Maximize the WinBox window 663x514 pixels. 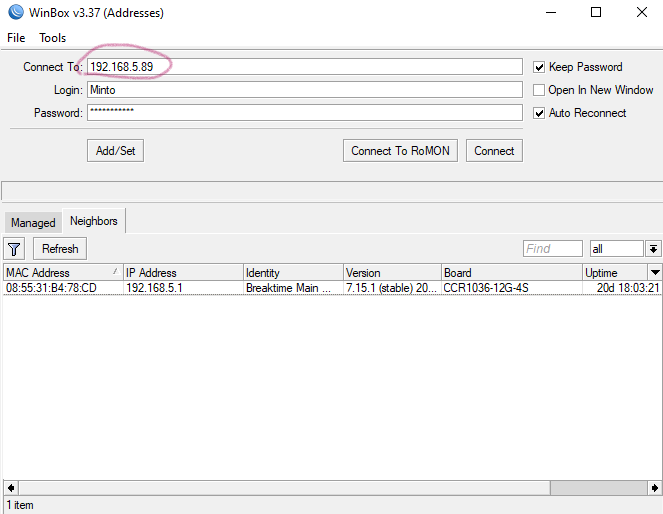[x=596, y=12]
